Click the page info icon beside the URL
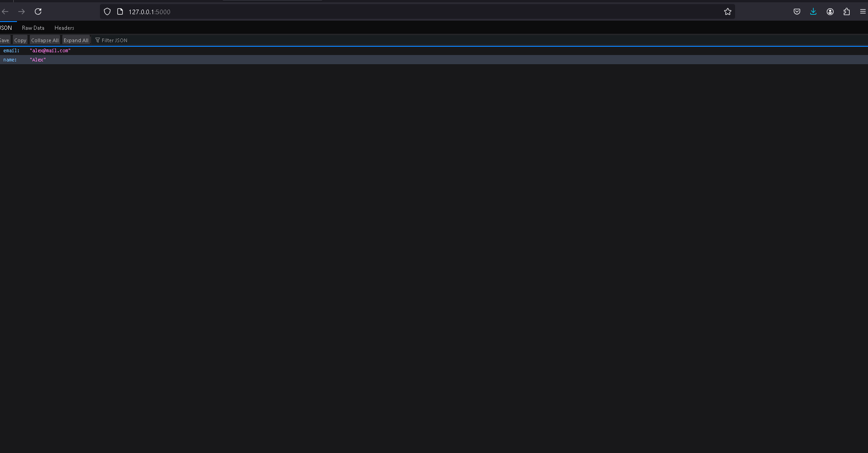Image resolution: width=868 pixels, height=453 pixels. click(120, 12)
